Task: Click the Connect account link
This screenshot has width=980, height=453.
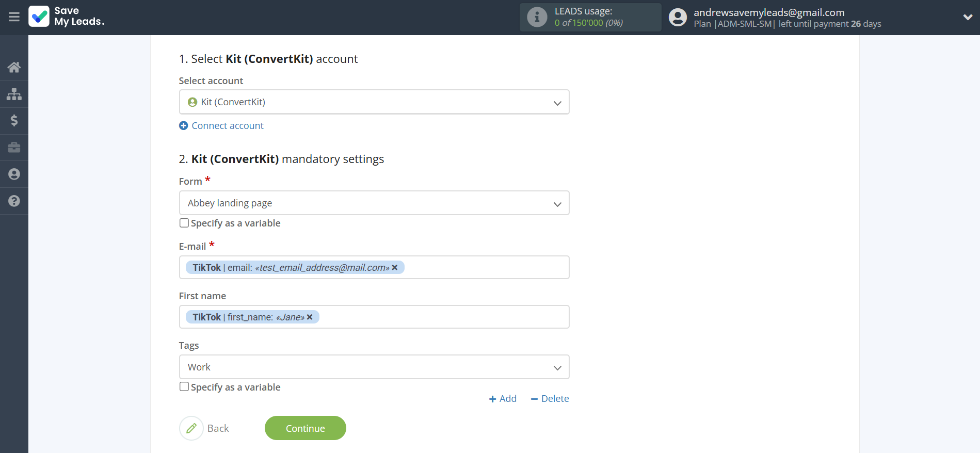Action: tap(228, 125)
